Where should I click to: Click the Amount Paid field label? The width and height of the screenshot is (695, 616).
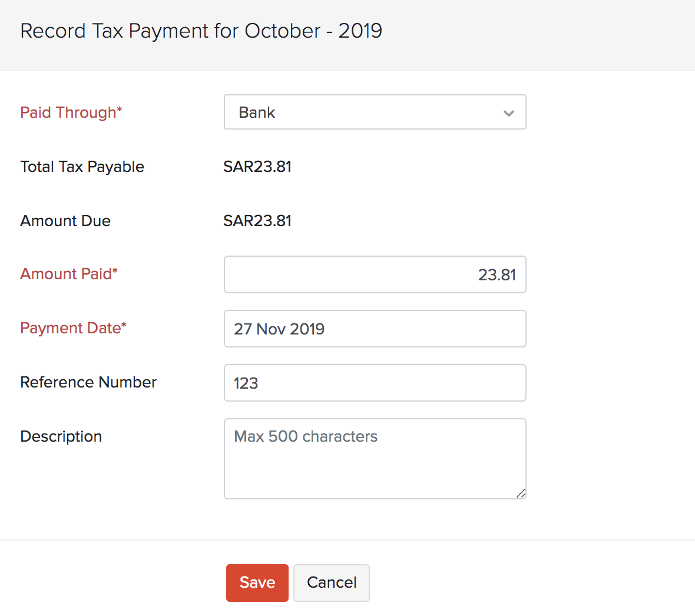(68, 274)
